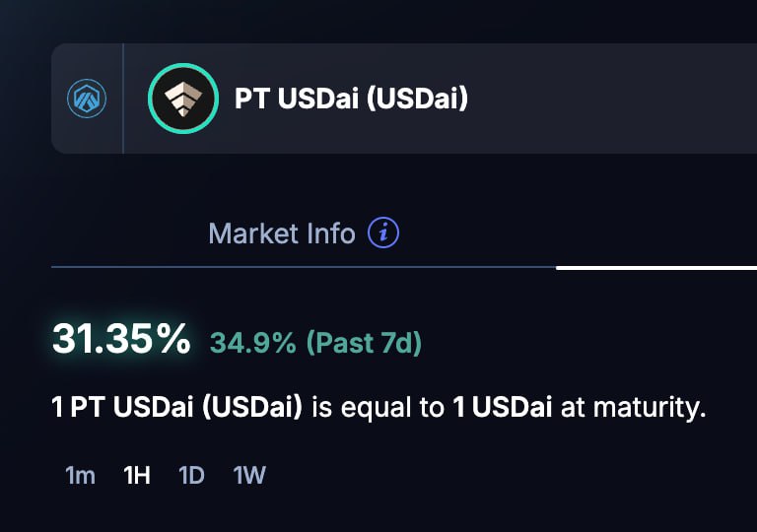Click the 34.9% average figure
This screenshot has width=757, height=532.
[x=252, y=343]
